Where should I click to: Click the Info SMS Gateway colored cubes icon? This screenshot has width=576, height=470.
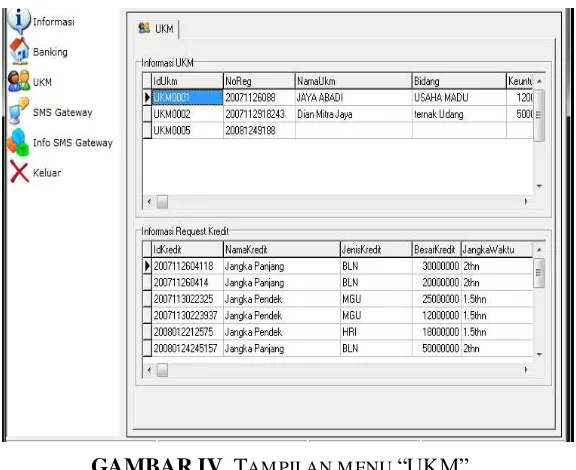coord(18,142)
